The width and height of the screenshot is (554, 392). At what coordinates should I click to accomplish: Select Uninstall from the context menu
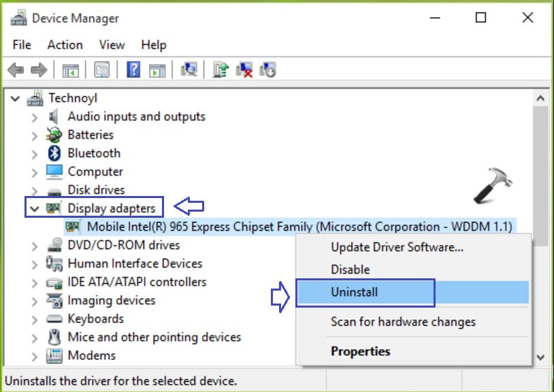click(354, 293)
